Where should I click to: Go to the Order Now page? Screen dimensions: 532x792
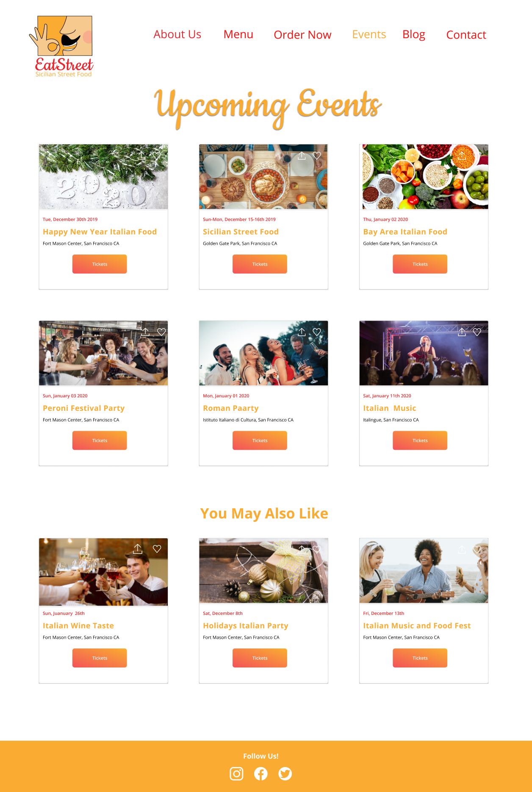[302, 35]
